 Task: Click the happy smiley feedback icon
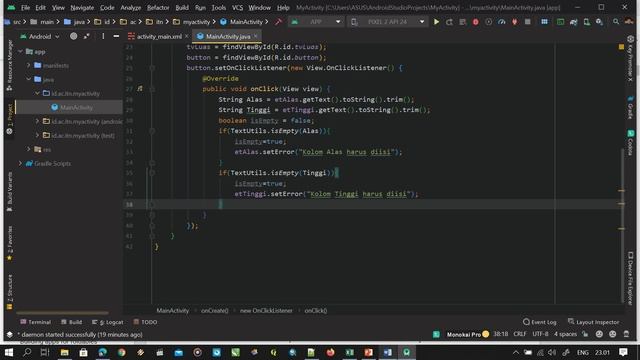pyautogui.click(x=599, y=334)
